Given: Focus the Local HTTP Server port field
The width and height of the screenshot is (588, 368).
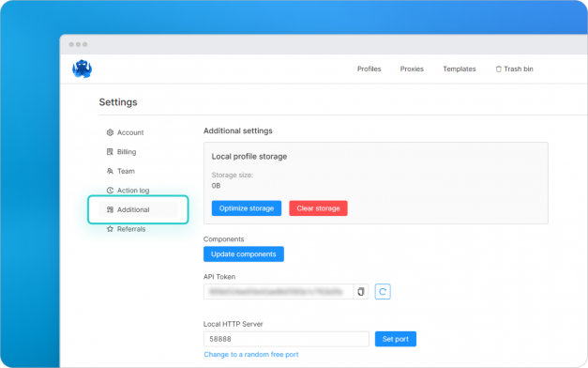Looking at the screenshot, I should click(287, 339).
